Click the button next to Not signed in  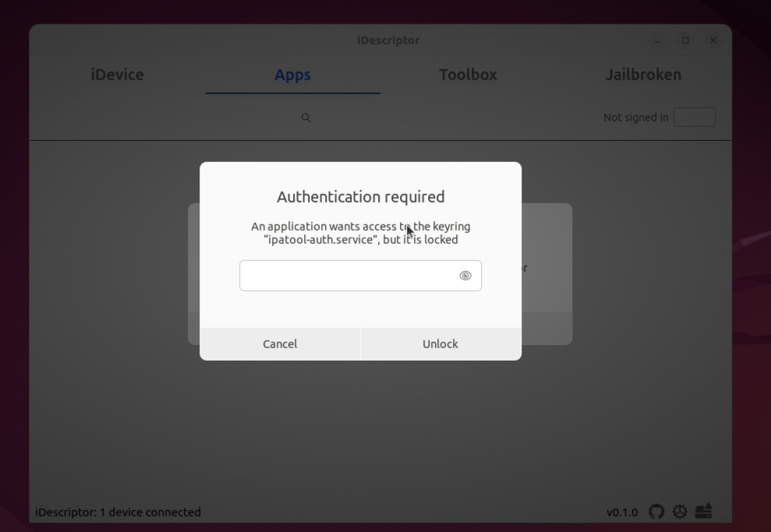coord(695,118)
